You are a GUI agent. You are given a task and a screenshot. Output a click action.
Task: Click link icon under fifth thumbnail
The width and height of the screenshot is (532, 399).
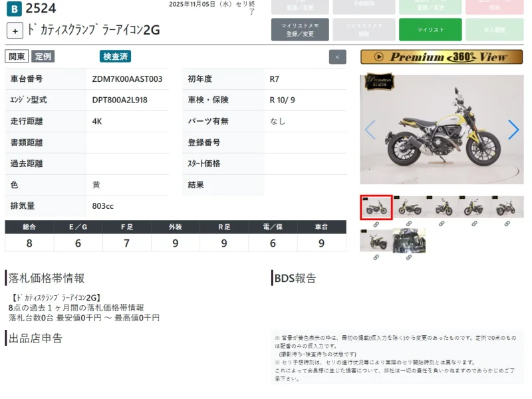pos(507,224)
